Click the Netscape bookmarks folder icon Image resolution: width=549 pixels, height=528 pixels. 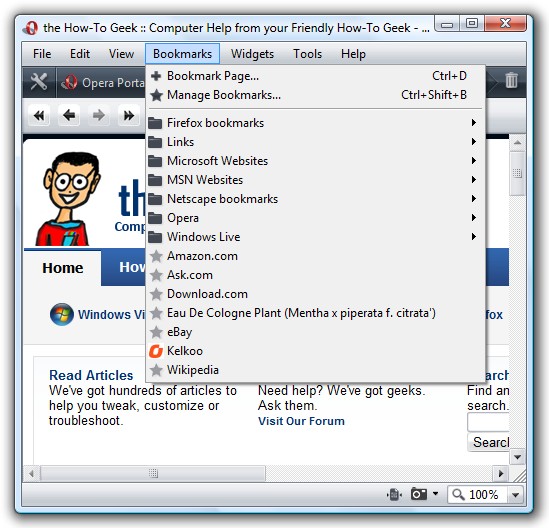tap(155, 199)
